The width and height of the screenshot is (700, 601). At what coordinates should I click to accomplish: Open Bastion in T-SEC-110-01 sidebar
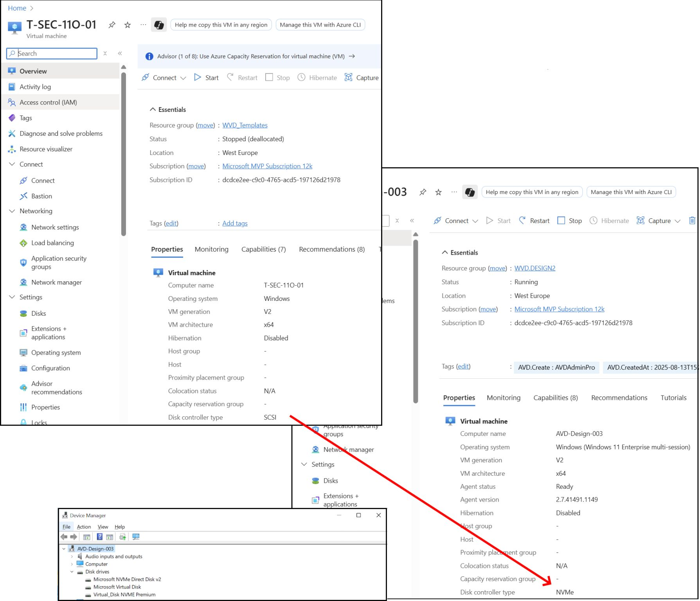[x=41, y=196]
